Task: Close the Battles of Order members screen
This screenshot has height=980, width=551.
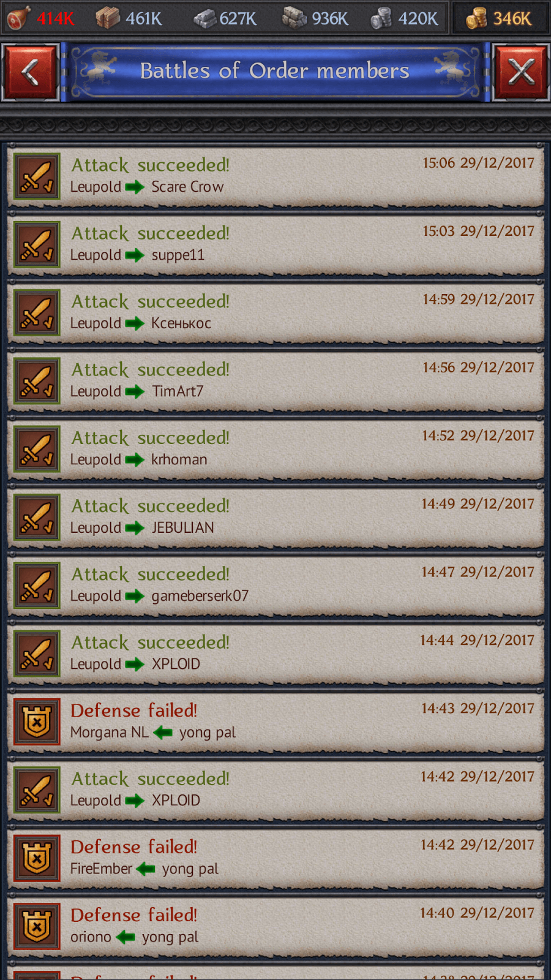Action: (521, 73)
